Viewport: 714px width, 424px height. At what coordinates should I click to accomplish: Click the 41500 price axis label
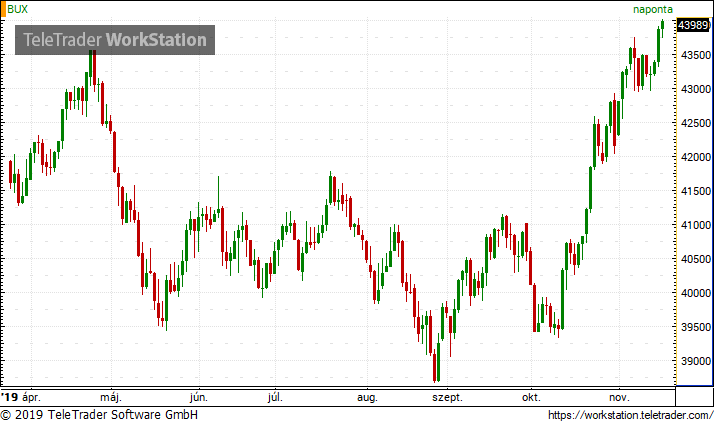695,191
